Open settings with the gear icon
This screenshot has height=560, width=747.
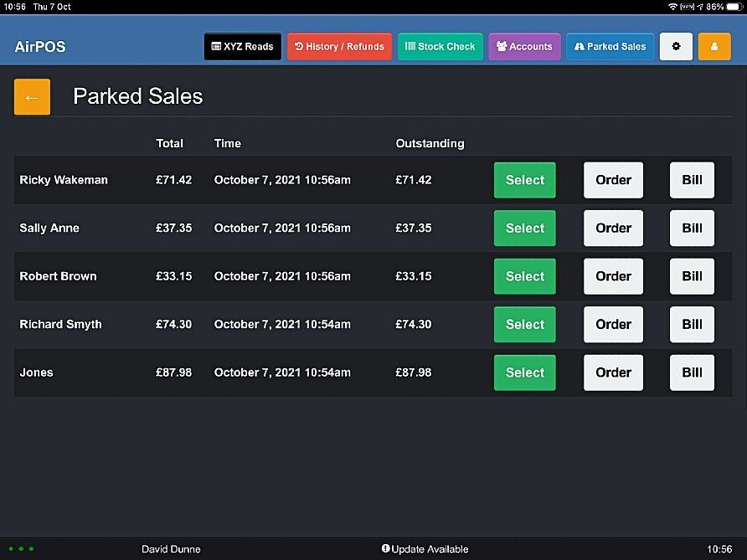pos(676,46)
